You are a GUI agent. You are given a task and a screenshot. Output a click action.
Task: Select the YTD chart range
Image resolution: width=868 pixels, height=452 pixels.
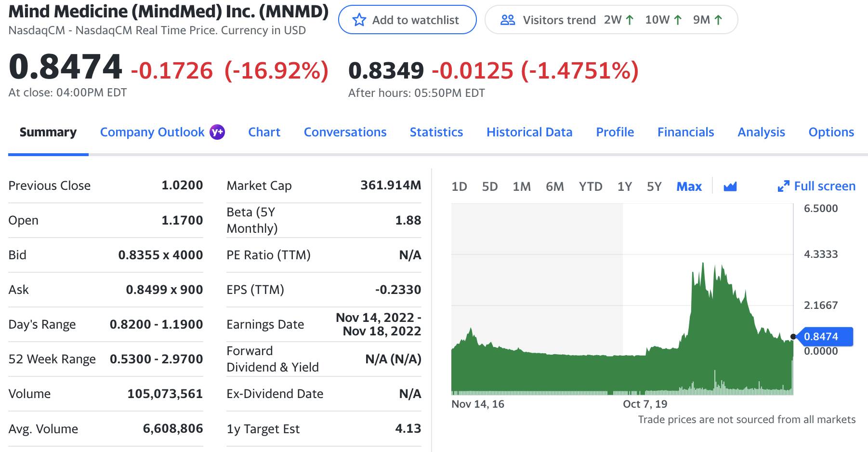(591, 186)
